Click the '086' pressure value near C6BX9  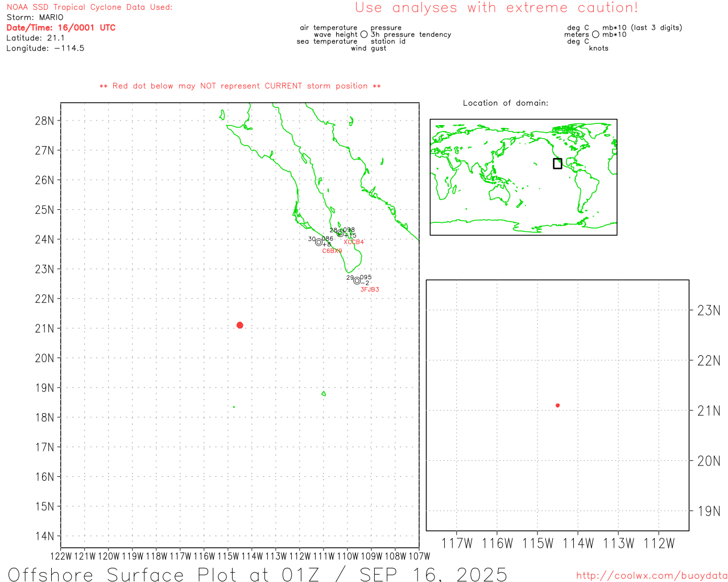pyautogui.click(x=328, y=239)
